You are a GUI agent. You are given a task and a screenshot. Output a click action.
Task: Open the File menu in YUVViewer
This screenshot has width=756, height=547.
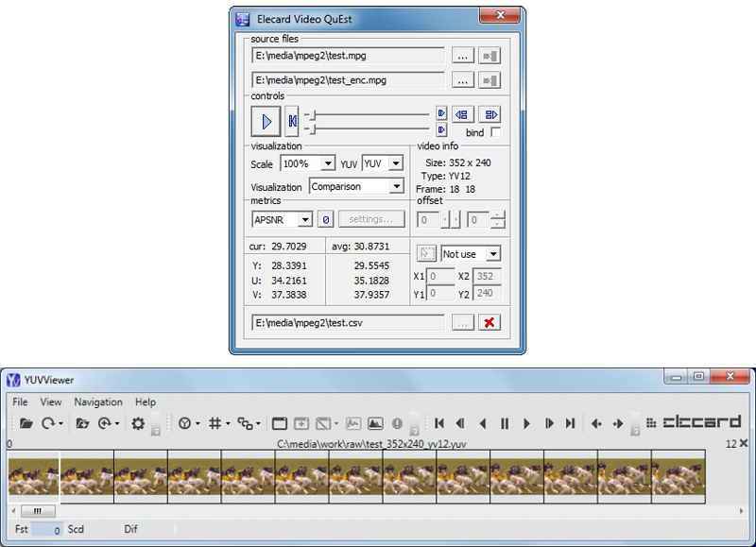(20, 402)
